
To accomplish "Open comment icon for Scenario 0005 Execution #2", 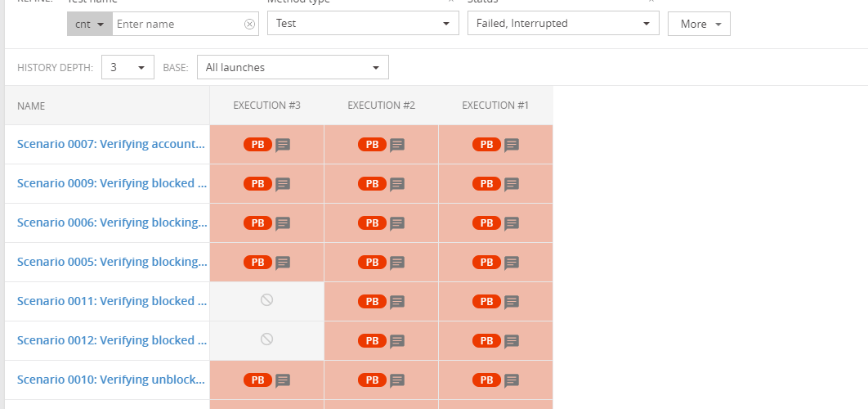I will click(397, 263).
